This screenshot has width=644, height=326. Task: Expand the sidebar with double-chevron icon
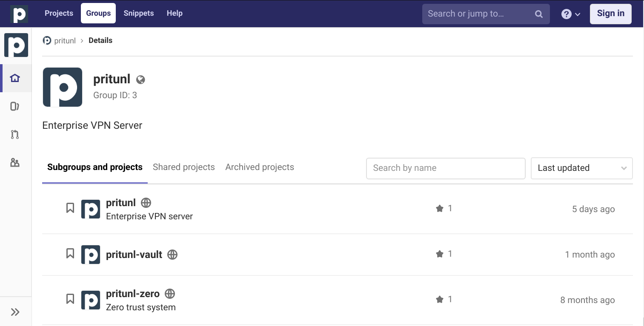coord(15,312)
